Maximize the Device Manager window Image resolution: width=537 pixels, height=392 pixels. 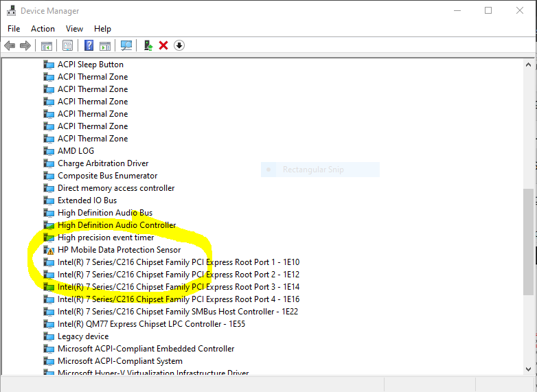pos(488,10)
